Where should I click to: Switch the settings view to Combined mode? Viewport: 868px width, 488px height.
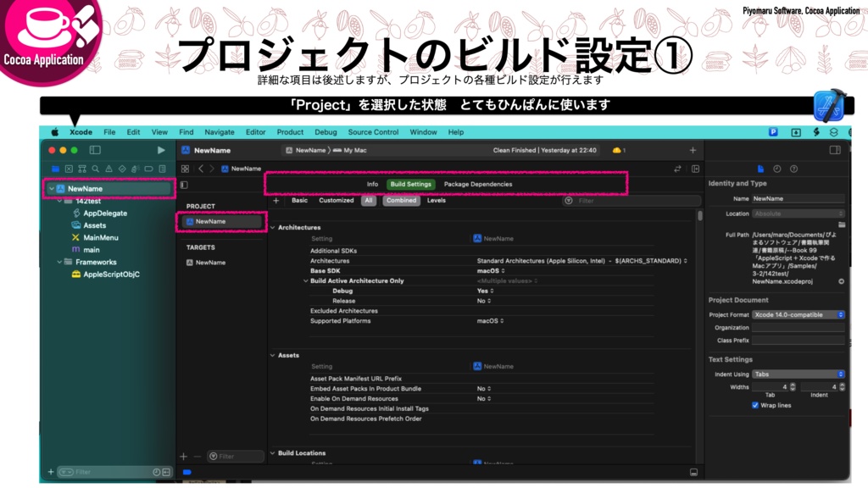(x=401, y=201)
